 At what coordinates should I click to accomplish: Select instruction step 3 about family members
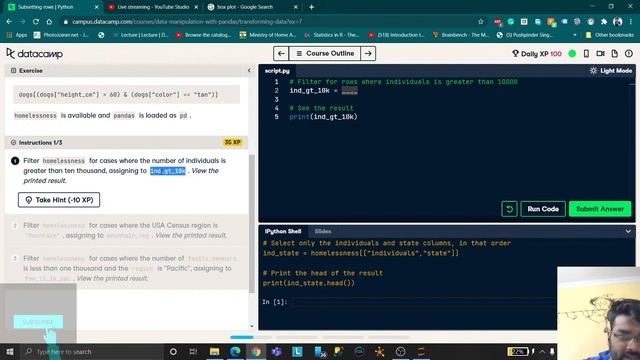pos(127,269)
